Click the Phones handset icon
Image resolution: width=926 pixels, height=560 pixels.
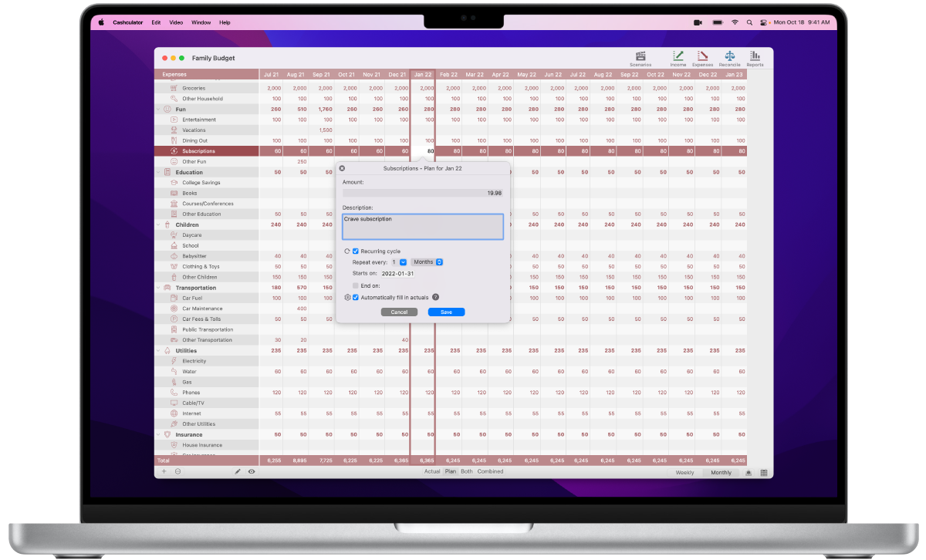[174, 393]
